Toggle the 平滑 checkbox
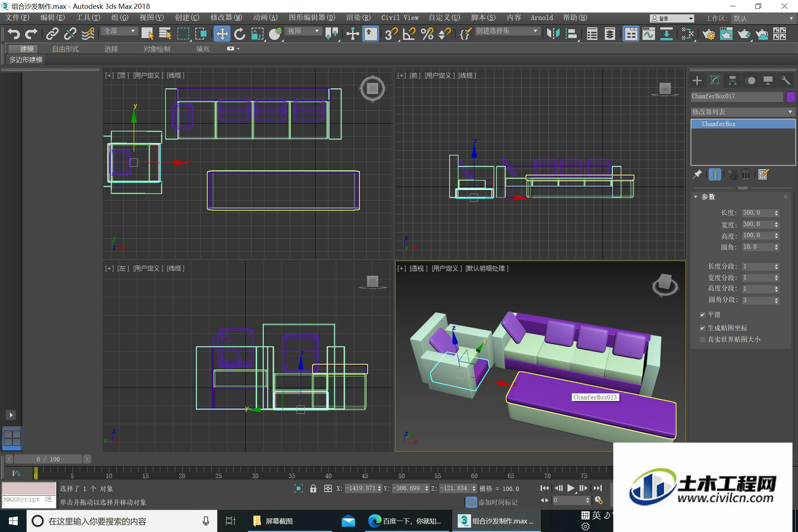 pyautogui.click(x=702, y=315)
